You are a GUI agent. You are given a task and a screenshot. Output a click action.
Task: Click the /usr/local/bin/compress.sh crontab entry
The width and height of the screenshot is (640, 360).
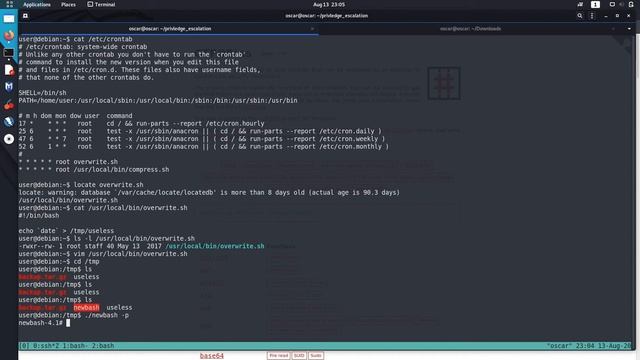[94, 170]
